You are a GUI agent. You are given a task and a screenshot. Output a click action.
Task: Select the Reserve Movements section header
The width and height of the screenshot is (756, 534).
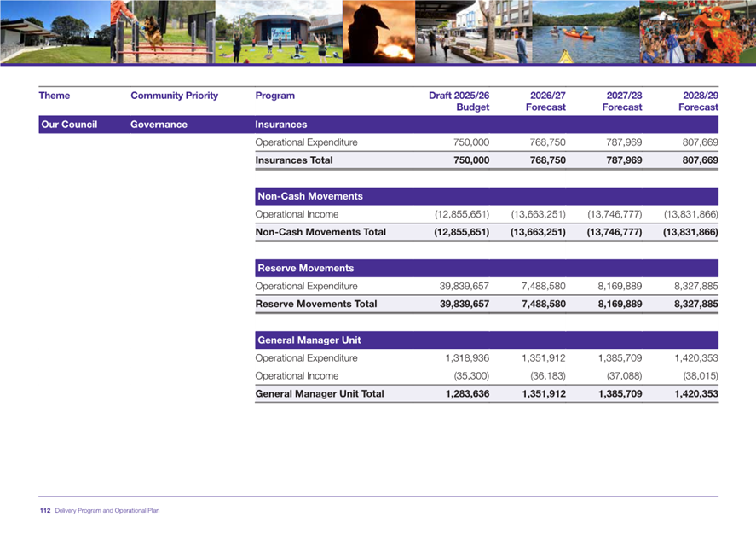click(x=486, y=269)
